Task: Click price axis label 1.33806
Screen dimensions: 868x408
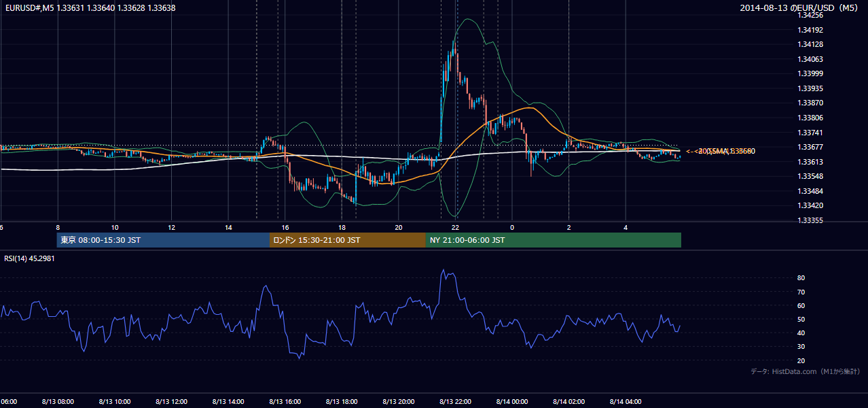Action: click(x=810, y=118)
